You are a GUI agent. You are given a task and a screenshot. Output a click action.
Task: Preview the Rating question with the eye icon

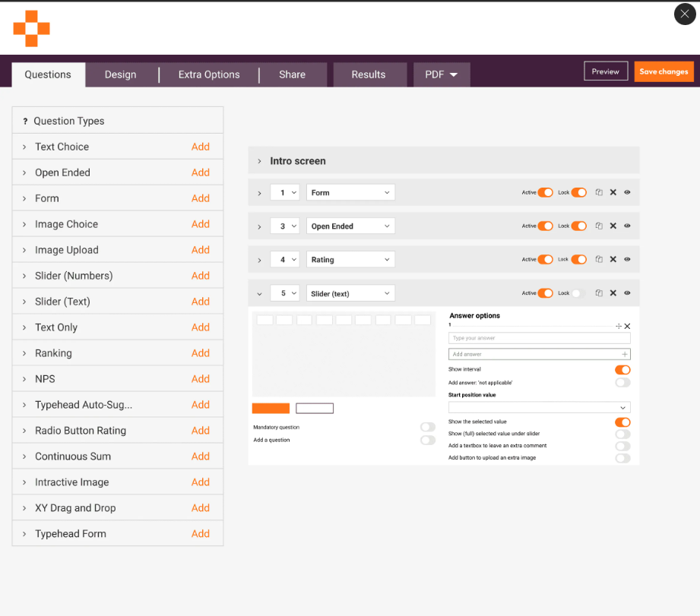(626, 259)
